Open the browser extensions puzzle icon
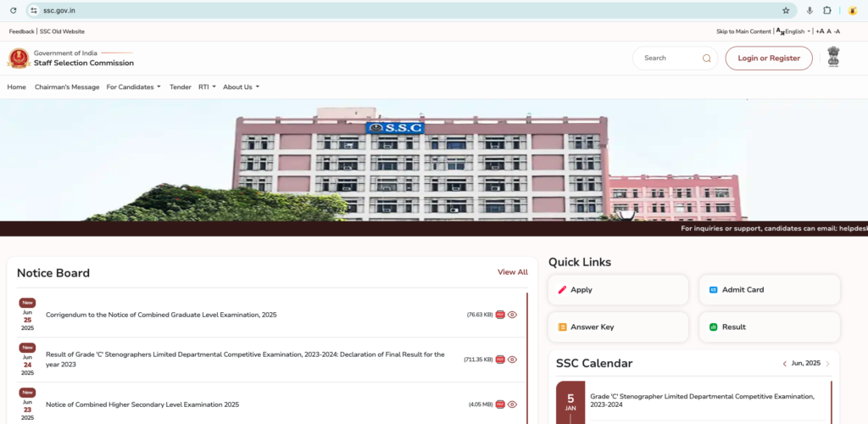Image resolution: width=868 pixels, height=424 pixels. [827, 10]
